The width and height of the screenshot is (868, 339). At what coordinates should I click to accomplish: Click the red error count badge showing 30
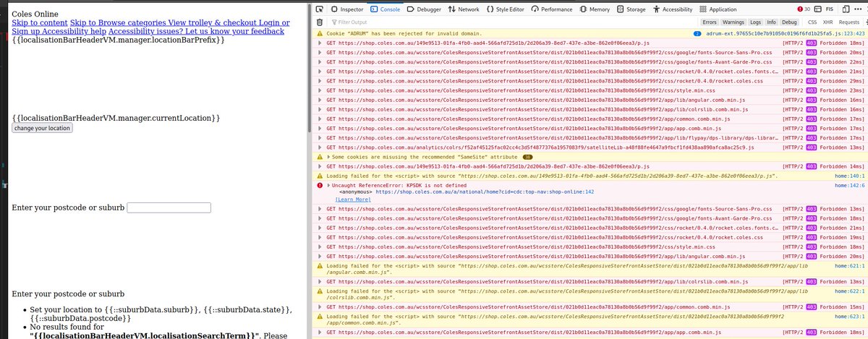click(804, 9)
